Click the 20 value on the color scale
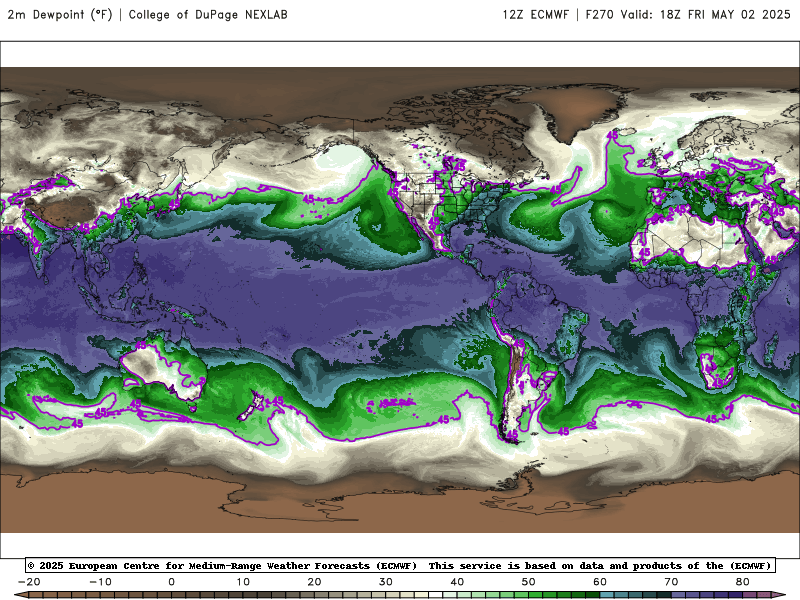 point(314,582)
